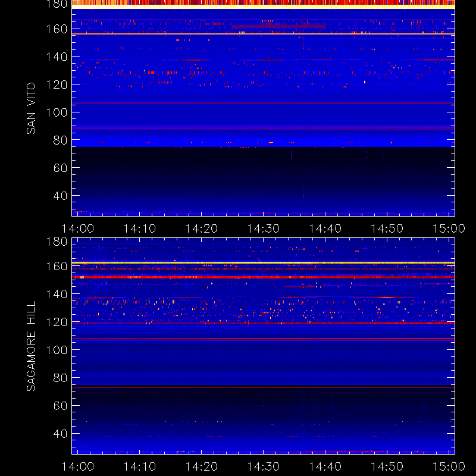Click the 140 label on San Vito axis

click(57, 57)
